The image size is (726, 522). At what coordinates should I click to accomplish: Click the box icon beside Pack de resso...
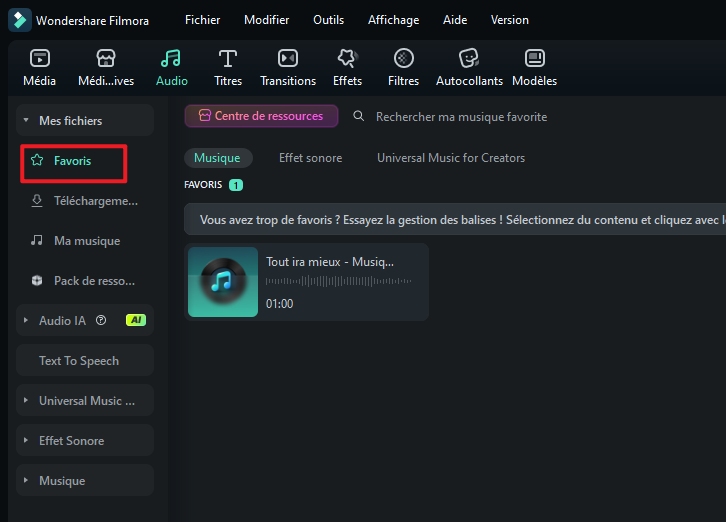(x=37, y=280)
